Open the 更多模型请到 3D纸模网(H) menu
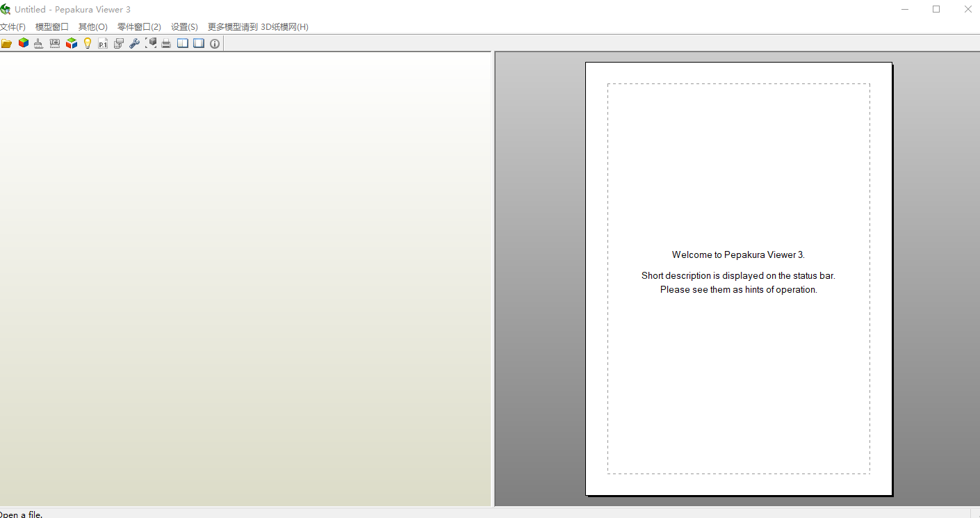980x518 pixels. tap(258, 27)
